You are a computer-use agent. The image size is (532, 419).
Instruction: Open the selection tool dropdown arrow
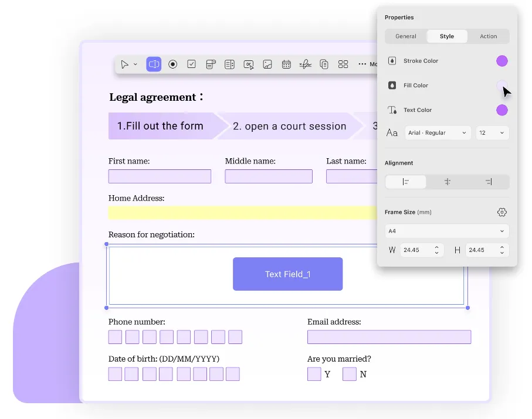point(135,64)
